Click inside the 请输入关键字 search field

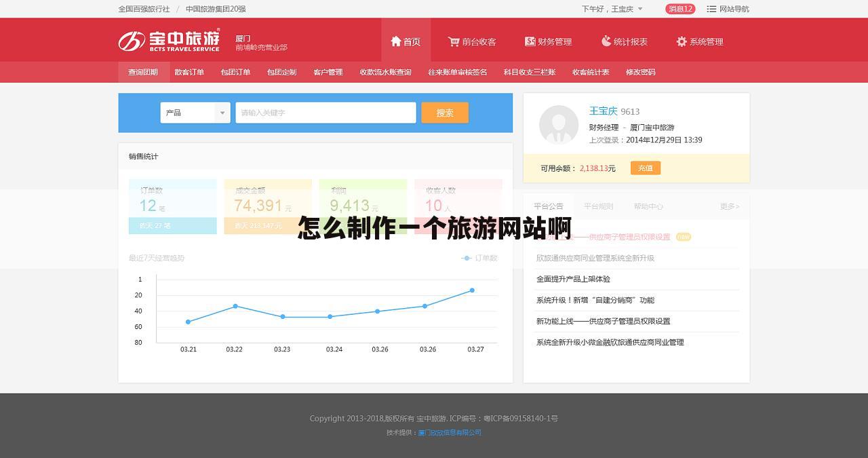tap(325, 112)
